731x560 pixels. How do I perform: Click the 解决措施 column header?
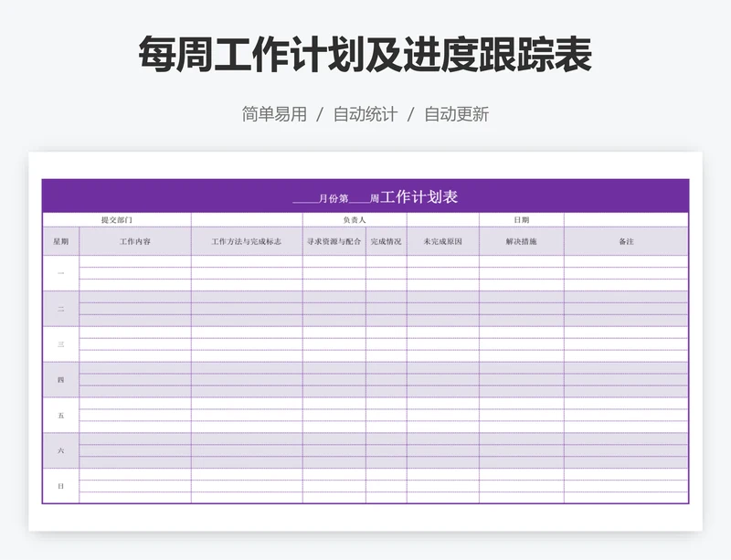[521, 241]
